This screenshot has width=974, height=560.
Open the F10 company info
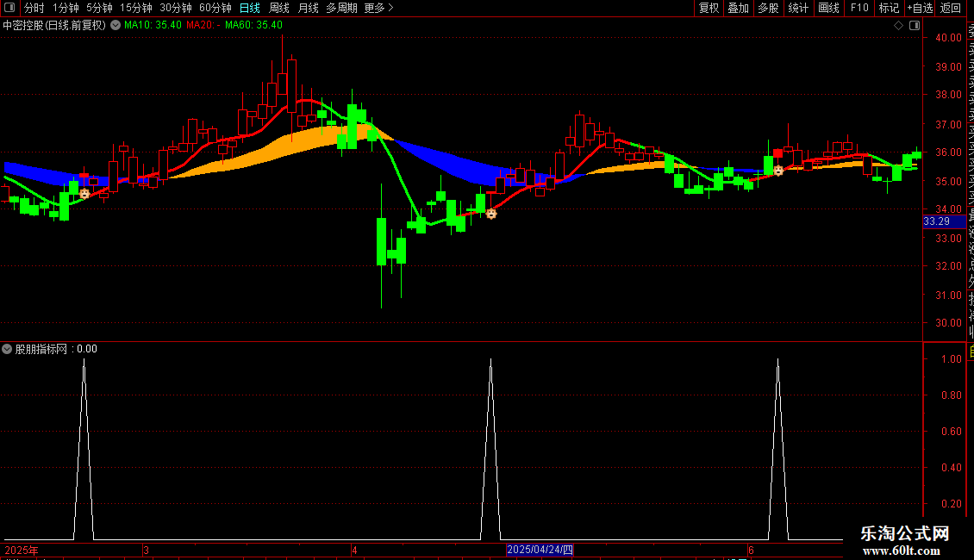[859, 8]
